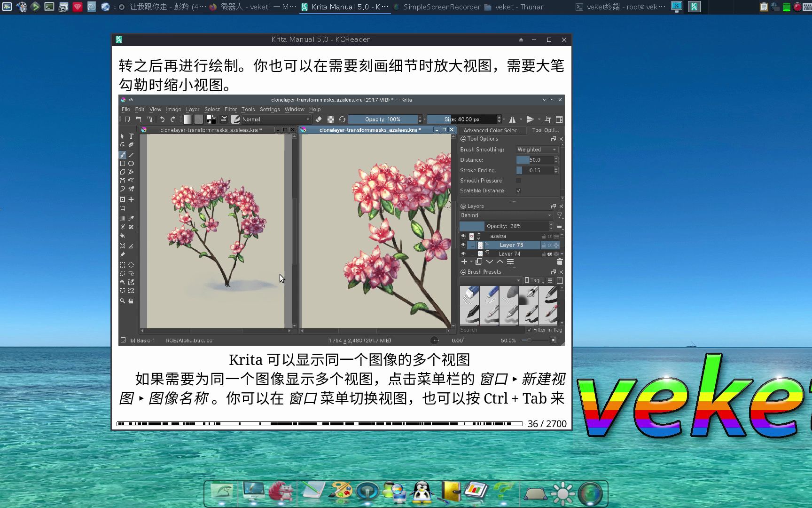Open the Settings menu in Krita
The height and width of the screenshot is (508, 812).
270,109
